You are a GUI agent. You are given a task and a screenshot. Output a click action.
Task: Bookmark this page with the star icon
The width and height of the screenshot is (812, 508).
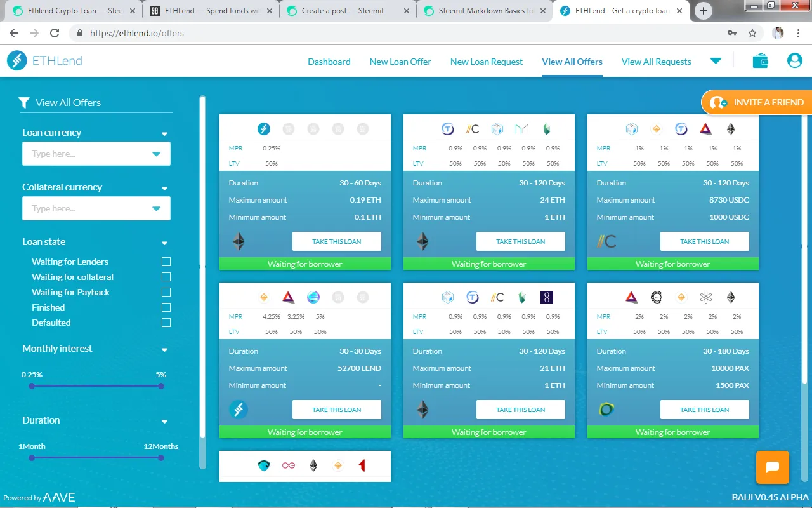(x=752, y=33)
